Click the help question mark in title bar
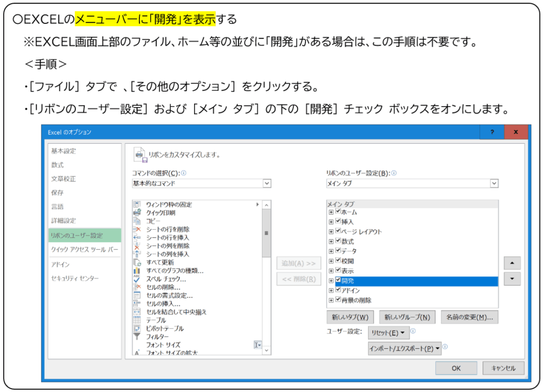Viewport: 543px width, 392px height. [492, 132]
